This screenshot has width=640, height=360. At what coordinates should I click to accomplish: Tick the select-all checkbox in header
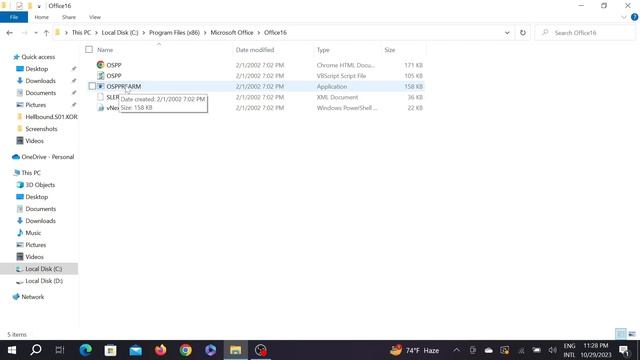(x=89, y=49)
